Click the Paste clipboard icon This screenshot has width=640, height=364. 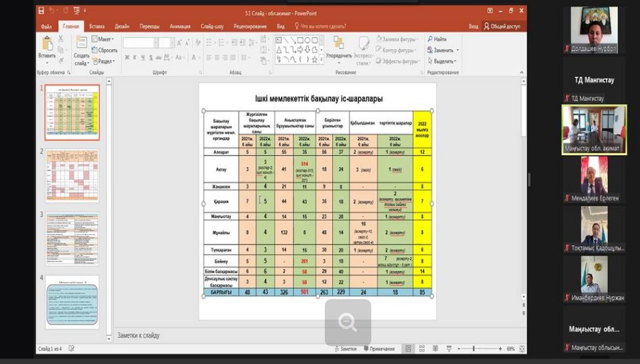pyautogui.click(x=47, y=44)
